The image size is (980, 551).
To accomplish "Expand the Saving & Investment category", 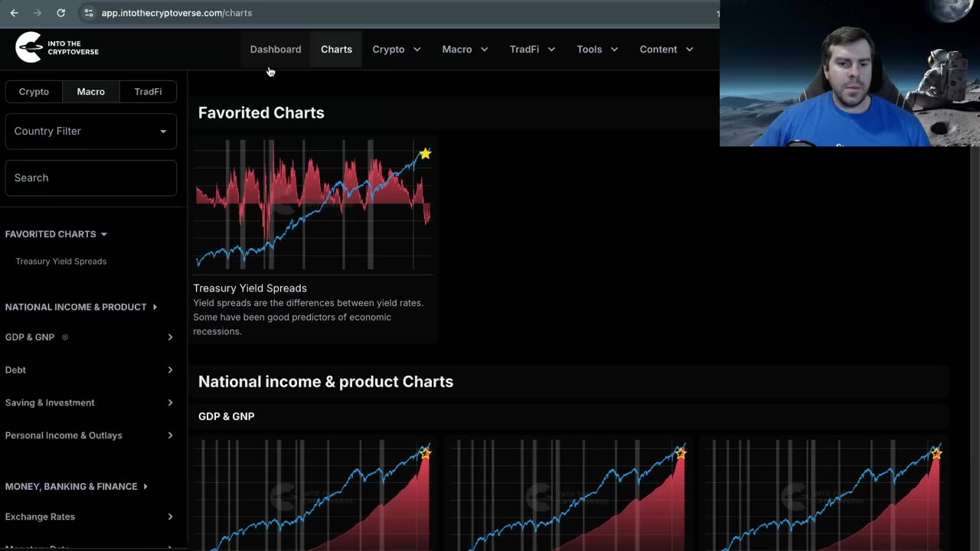I will tap(91, 403).
